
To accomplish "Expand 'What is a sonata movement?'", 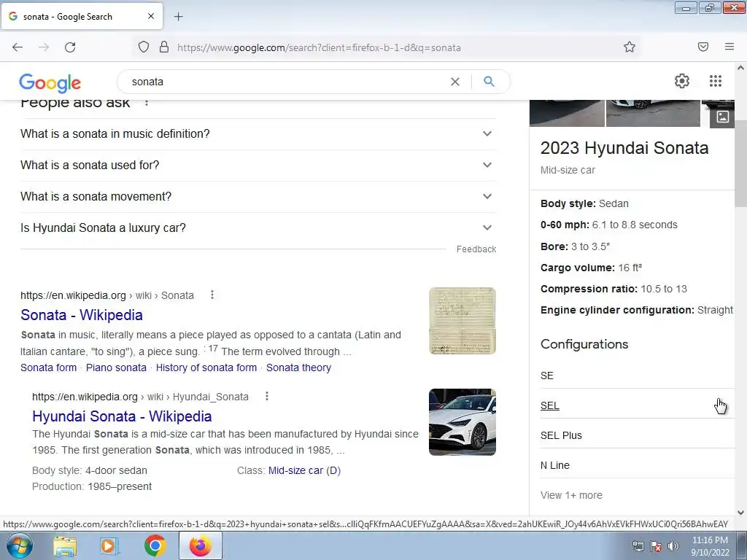I will [258, 197].
